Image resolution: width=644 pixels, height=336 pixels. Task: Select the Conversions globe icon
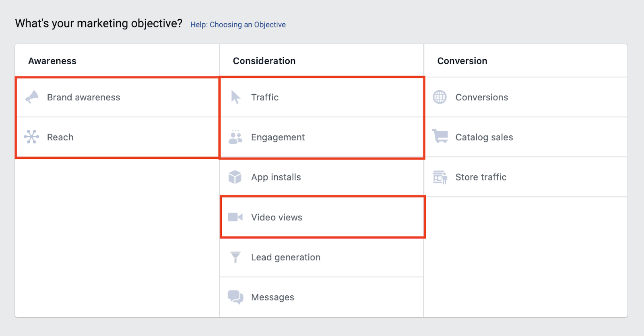point(440,97)
